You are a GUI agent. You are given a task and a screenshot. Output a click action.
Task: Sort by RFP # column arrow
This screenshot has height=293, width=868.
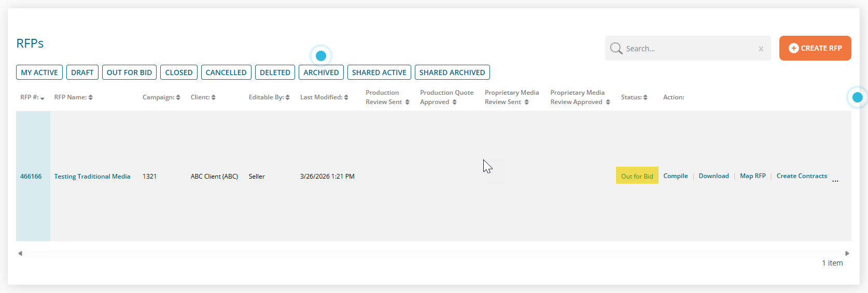tap(42, 98)
